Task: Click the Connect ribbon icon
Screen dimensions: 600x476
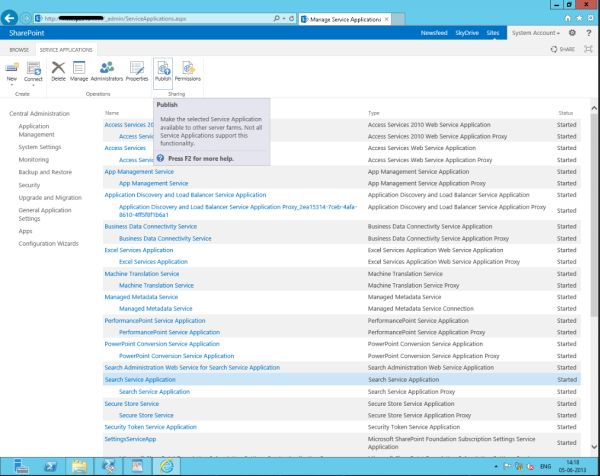Action: click(33, 68)
